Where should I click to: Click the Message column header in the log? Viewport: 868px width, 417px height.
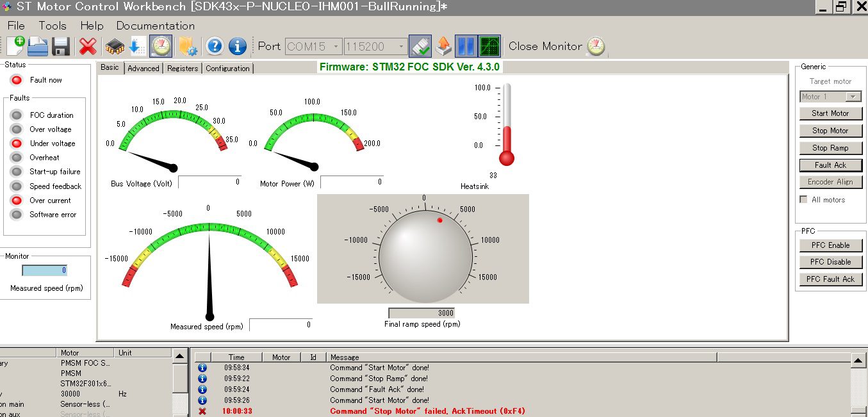(x=521, y=357)
